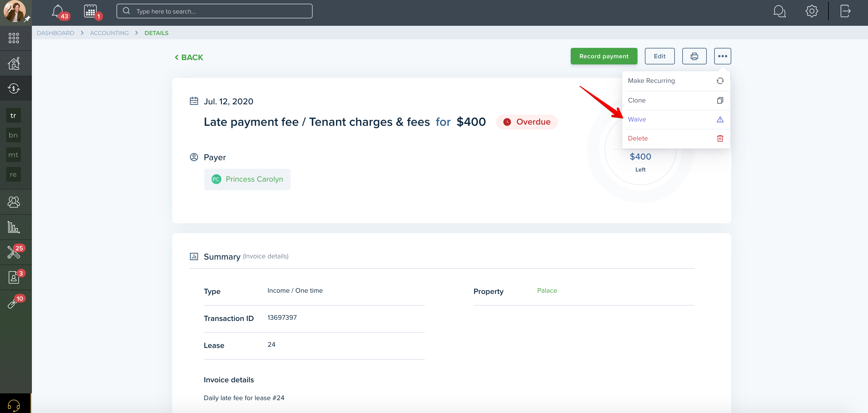Go to DASHBOARD breadcrumb

pyautogui.click(x=55, y=33)
